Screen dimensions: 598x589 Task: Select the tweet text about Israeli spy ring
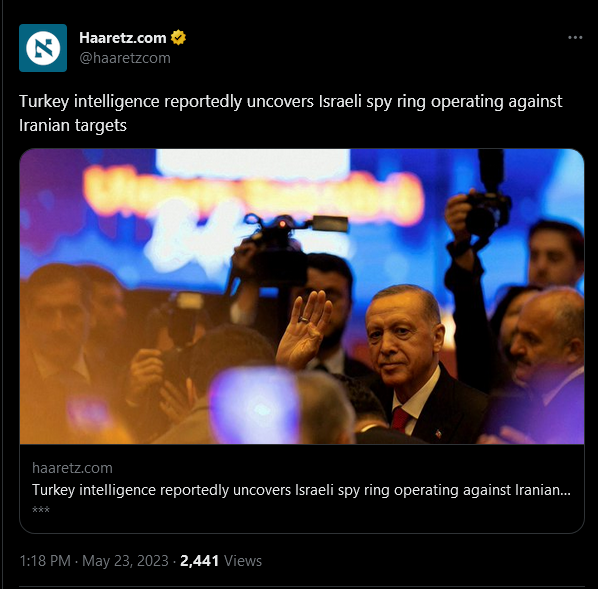pos(291,113)
